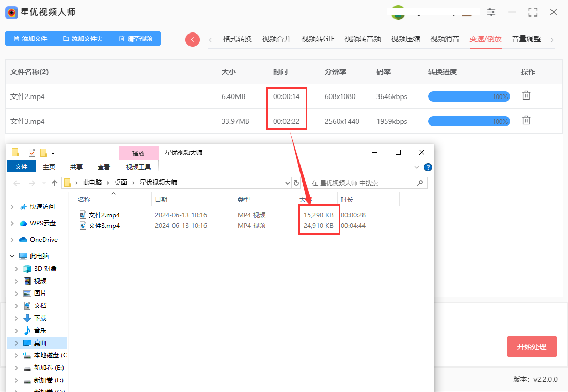The height and width of the screenshot is (392, 568).
Task: Click the 文件3.mp4 file icon in Explorer
Action: pyautogui.click(x=83, y=226)
